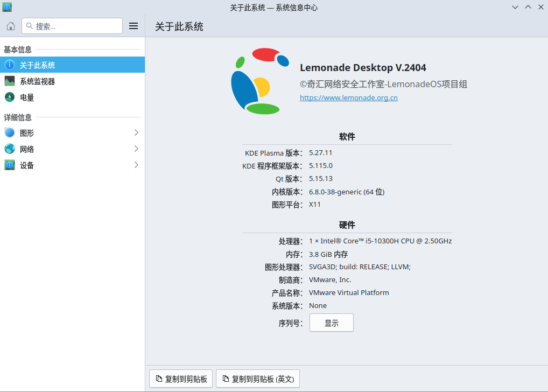Click the Intel Core i5-10300H processor value
Viewport: 548px width, 392px height.
point(380,241)
